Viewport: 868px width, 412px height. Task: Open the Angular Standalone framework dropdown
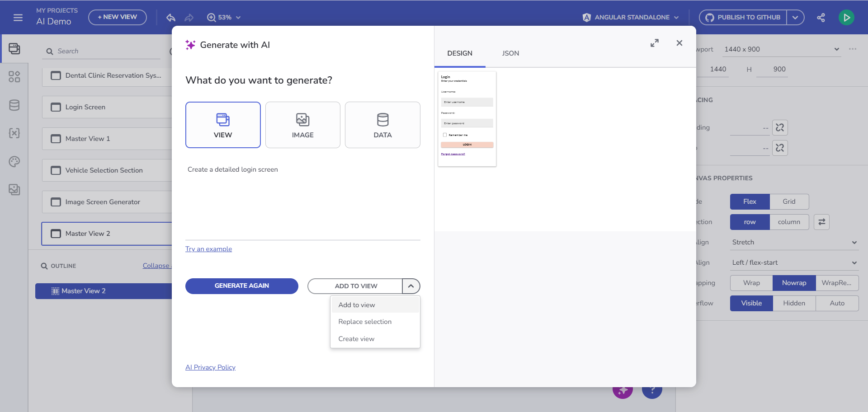[631, 18]
